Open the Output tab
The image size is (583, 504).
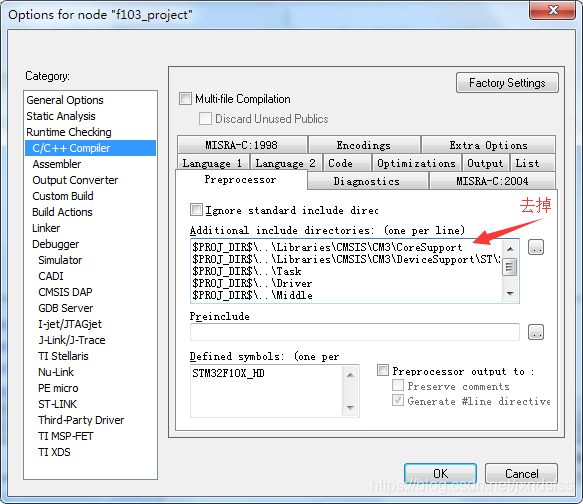[485, 163]
